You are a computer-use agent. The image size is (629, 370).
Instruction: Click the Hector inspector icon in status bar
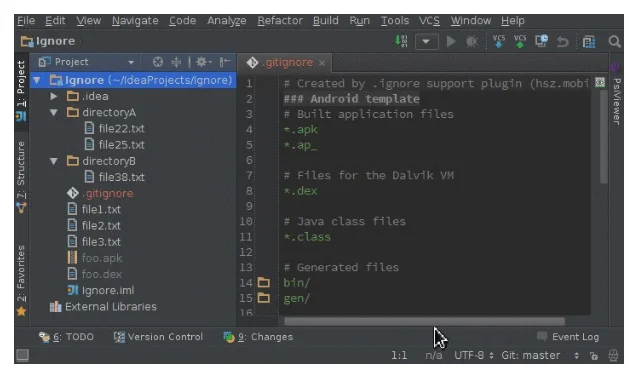tap(613, 356)
